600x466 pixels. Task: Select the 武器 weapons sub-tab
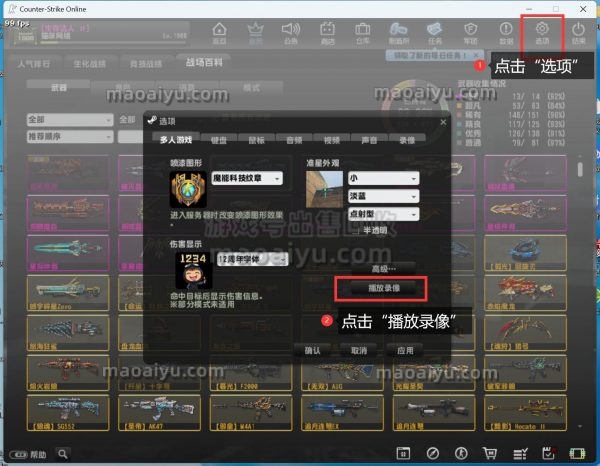click(x=59, y=88)
